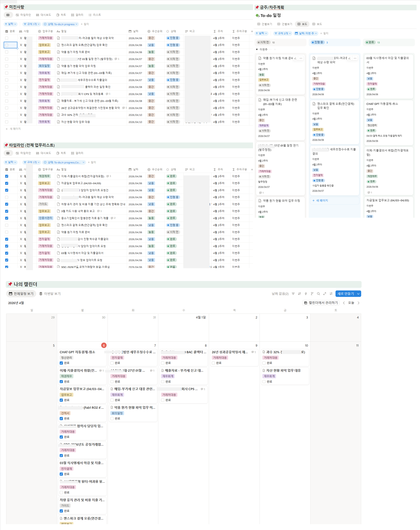
Task: Open the arrow dropdown beside 새로 만들기
Action: 358,294
